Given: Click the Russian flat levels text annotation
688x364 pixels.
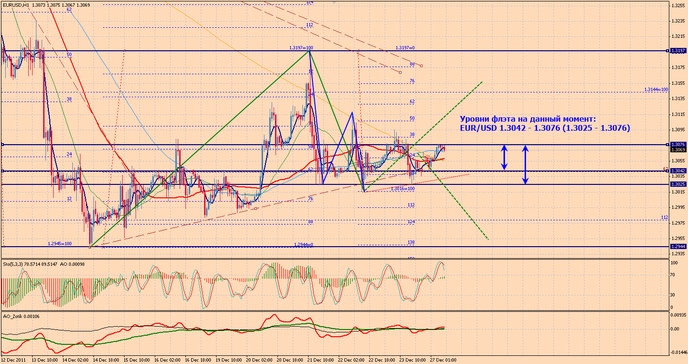Looking at the screenshot, I should coord(545,123).
